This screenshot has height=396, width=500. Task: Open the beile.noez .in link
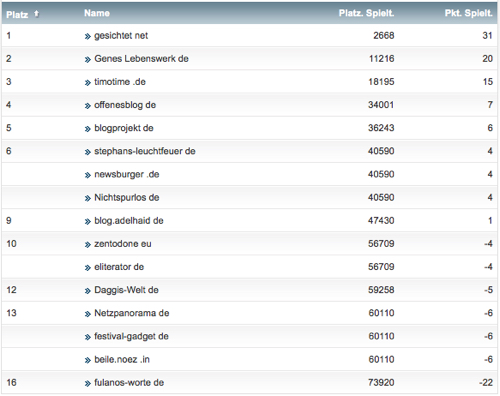coord(122,359)
